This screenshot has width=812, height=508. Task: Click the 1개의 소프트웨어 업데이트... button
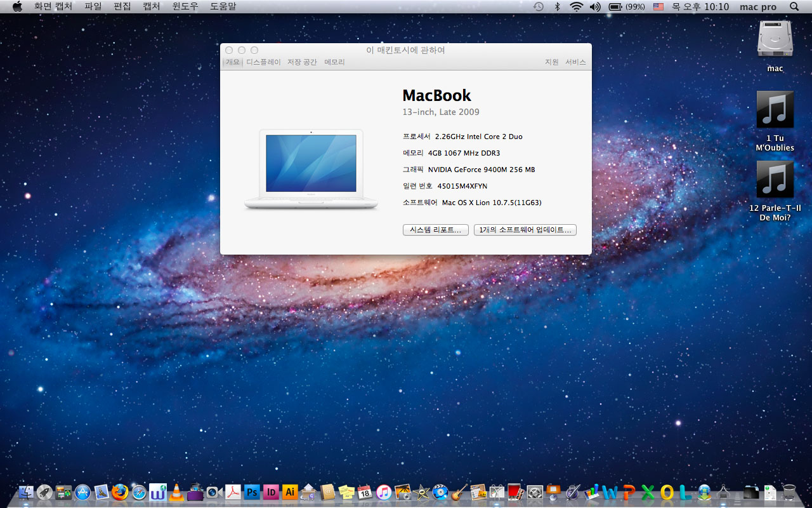[x=525, y=230]
